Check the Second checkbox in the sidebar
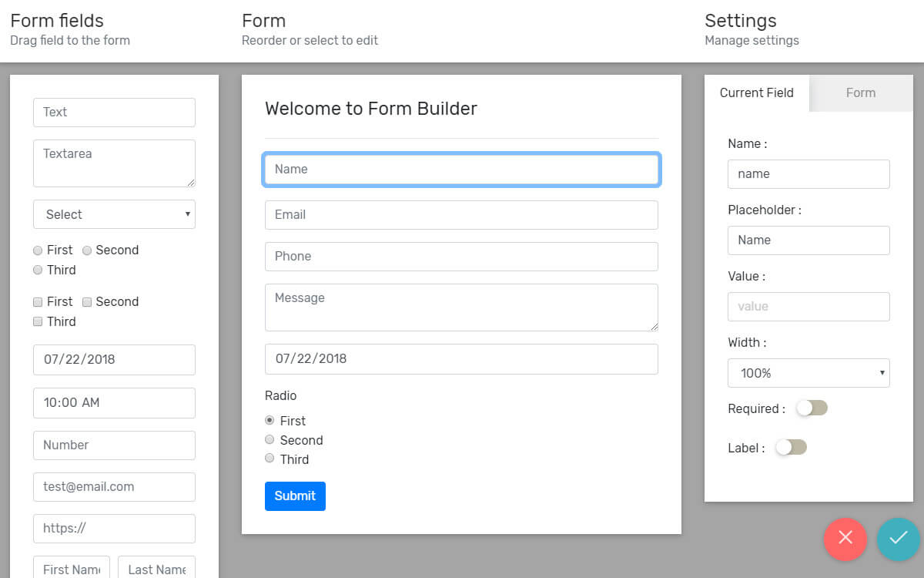Screen dimensions: 924x578 (87, 301)
